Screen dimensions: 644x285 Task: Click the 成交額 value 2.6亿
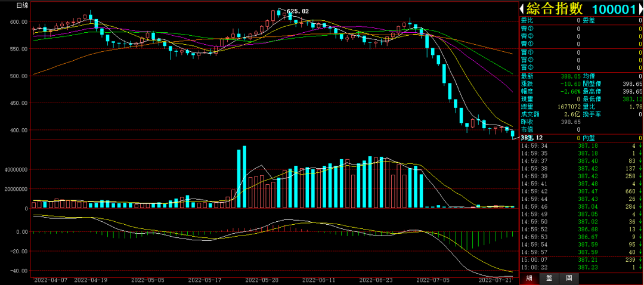point(572,114)
